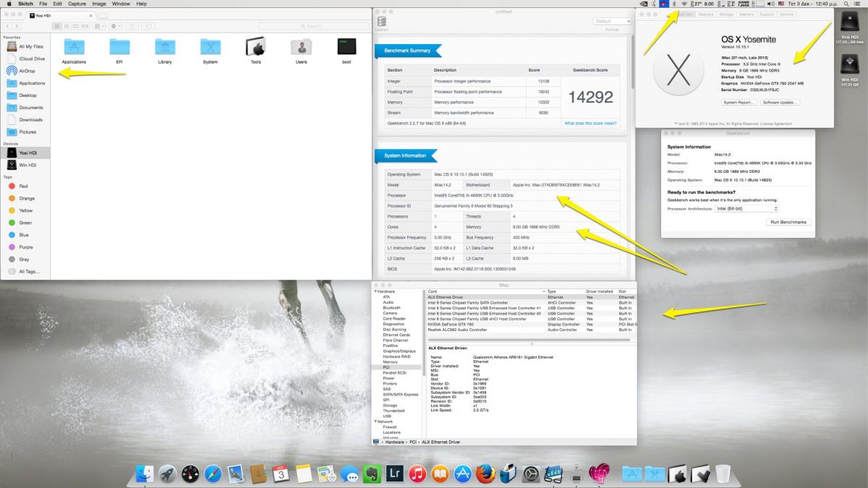The image size is (868, 488).
Task: Open the File menu
Action: point(43,4)
